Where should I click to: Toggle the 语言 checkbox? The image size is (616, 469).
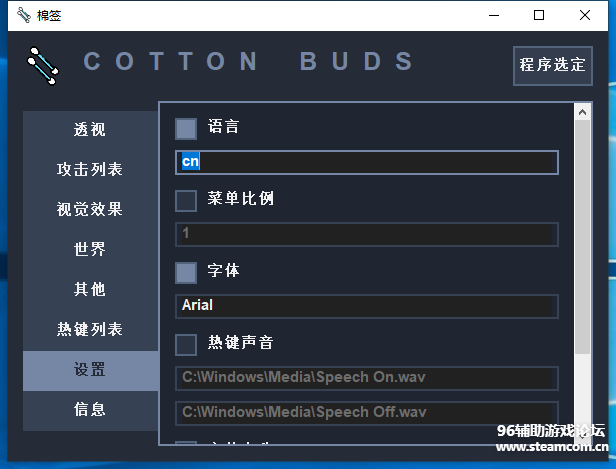[x=186, y=129]
